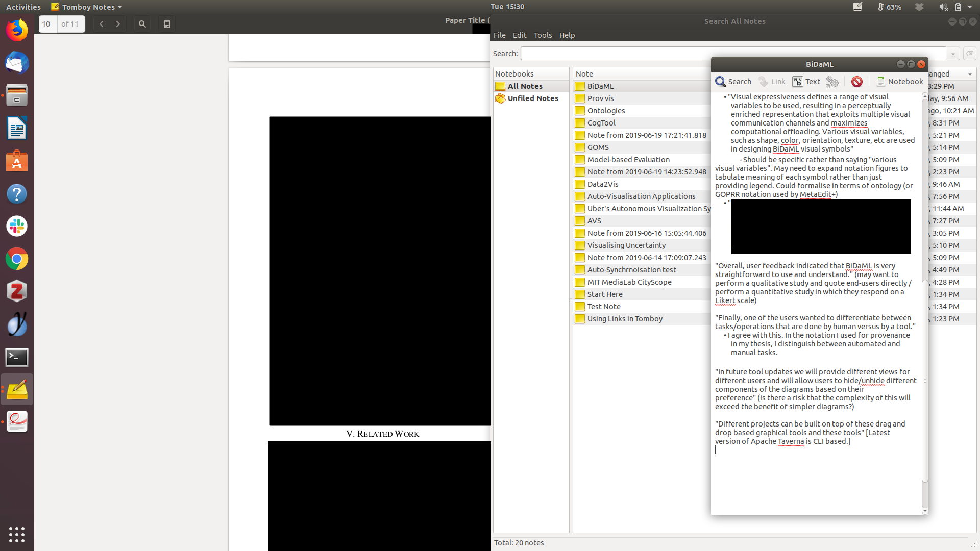This screenshot has width=980, height=551.
Task: Open the Visualising Uncertainty note
Action: tap(626, 245)
